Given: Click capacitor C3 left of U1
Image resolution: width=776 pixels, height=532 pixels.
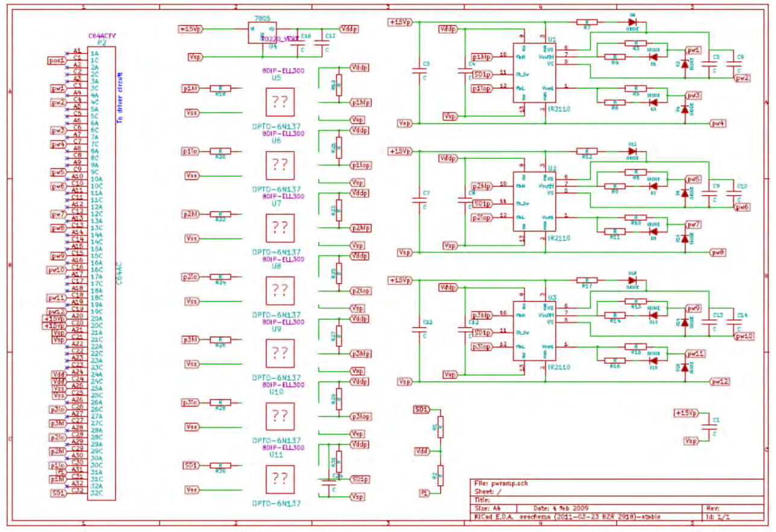Looking at the screenshot, I should (x=420, y=70).
